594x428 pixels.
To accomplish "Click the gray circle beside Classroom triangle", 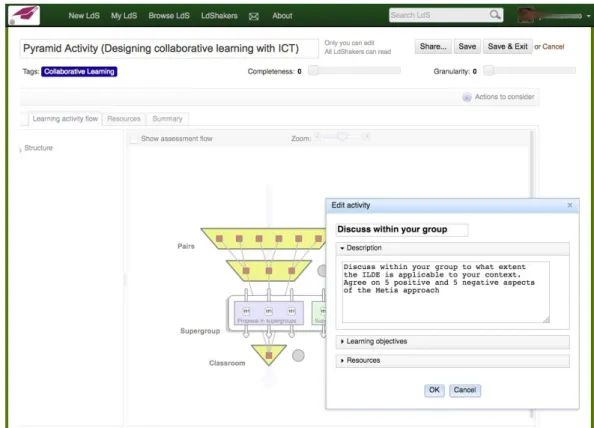I will point(298,356).
